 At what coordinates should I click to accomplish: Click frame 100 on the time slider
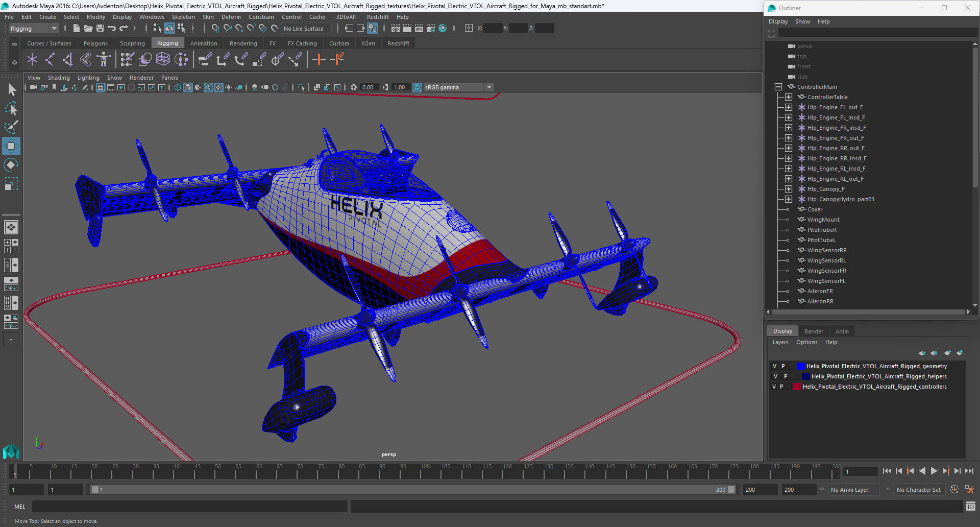click(x=425, y=471)
